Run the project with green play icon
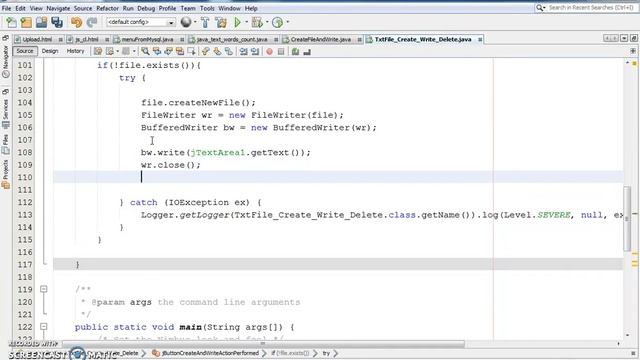 pyautogui.click(x=237, y=22)
